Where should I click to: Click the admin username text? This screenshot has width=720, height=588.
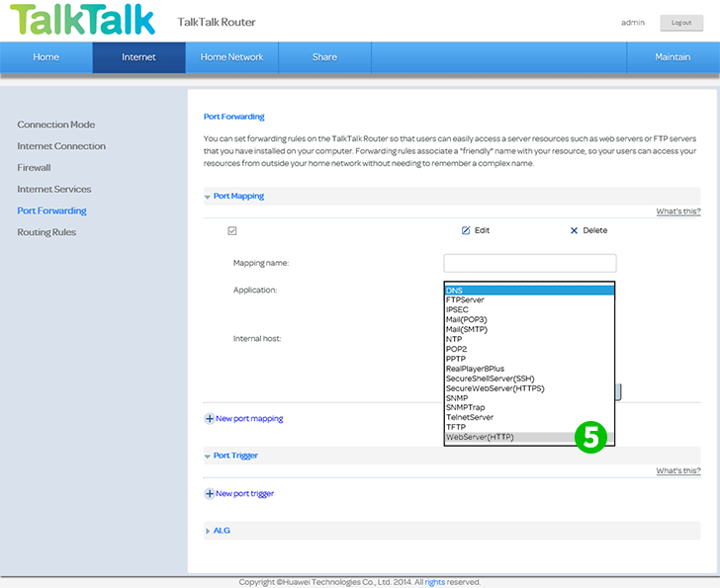pos(633,23)
